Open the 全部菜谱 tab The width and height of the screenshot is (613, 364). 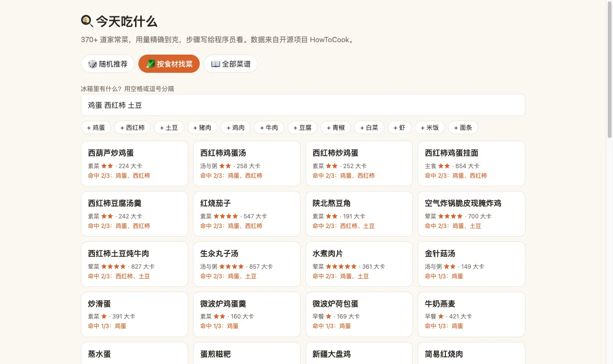click(230, 64)
